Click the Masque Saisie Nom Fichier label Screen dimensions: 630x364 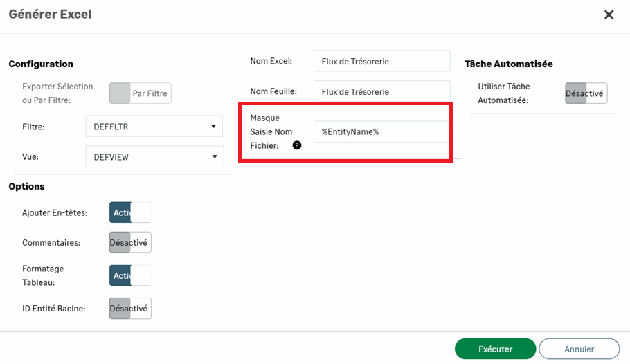[x=271, y=131]
